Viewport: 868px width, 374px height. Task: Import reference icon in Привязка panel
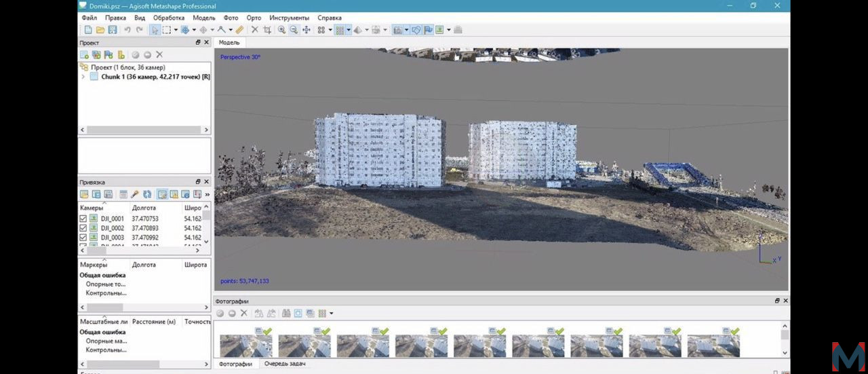click(84, 194)
